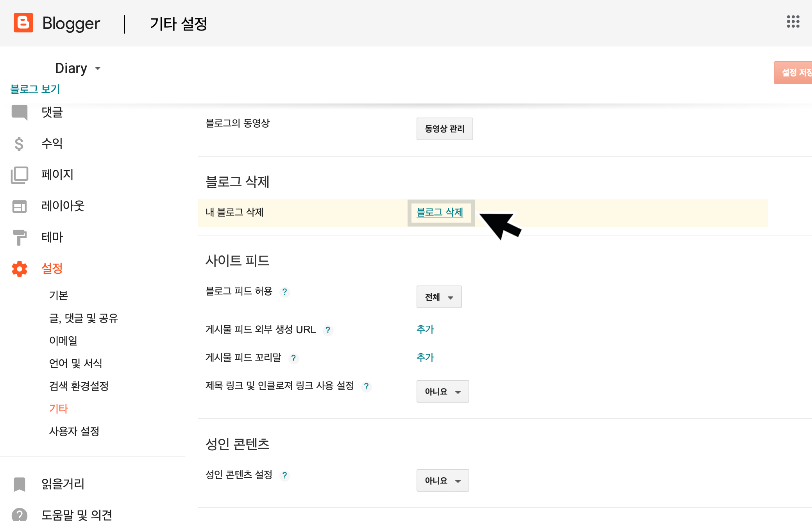This screenshot has width=812, height=521.
Task: Click help icon next to 블로그 피드 허용
Action: pyautogui.click(x=285, y=292)
